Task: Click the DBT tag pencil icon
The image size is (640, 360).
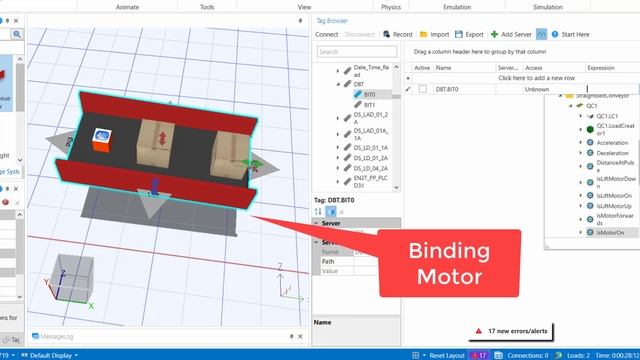Action: tap(347, 84)
